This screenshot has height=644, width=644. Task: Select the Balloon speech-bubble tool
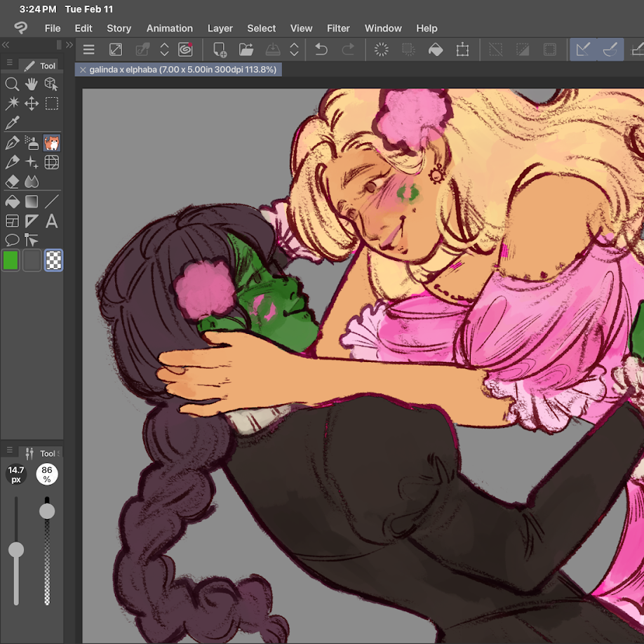12,240
